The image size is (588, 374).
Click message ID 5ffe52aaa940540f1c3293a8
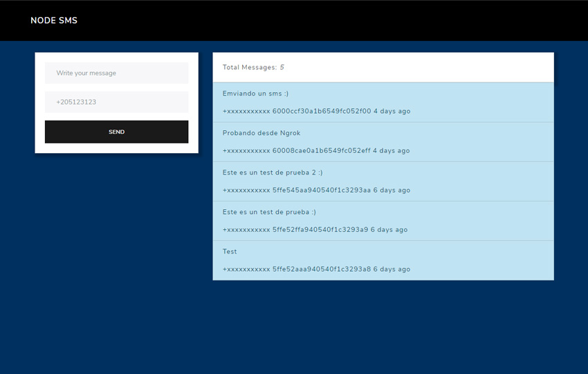point(322,269)
